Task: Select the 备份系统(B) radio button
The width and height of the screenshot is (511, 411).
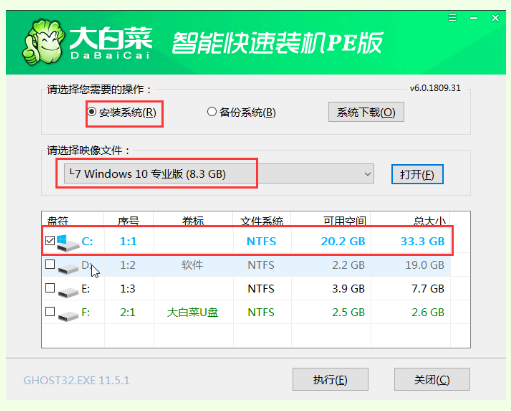Action: [x=212, y=112]
